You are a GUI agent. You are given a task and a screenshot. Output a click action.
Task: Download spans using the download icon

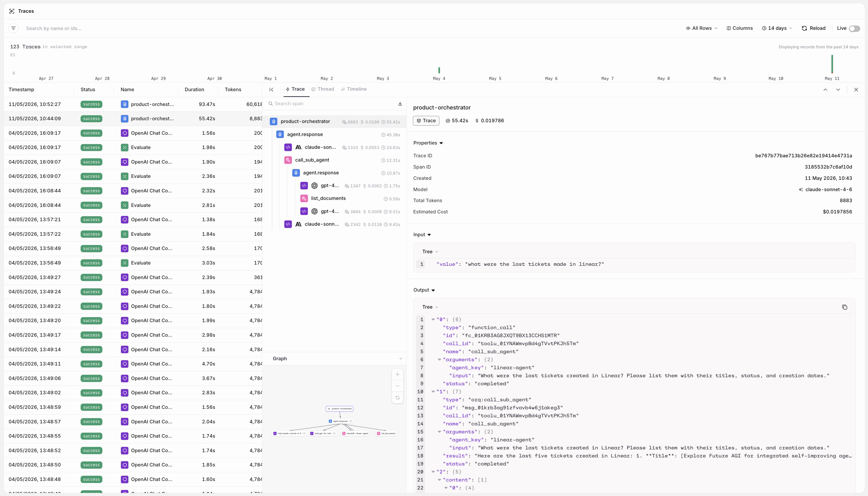click(x=400, y=103)
